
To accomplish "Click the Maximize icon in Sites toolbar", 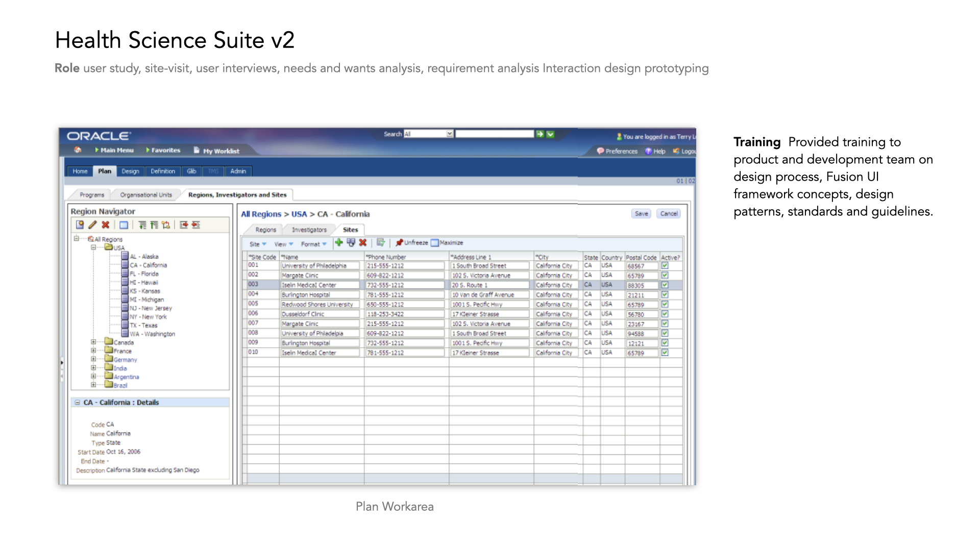I will (435, 243).
